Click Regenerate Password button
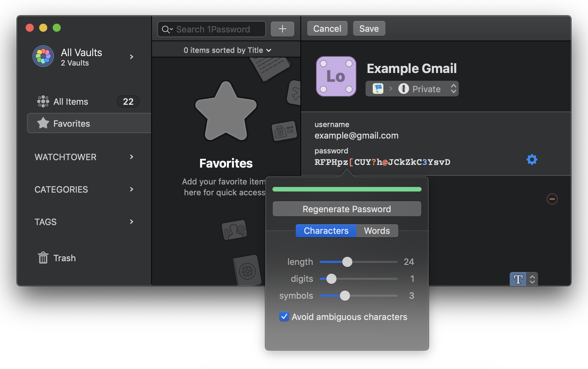 (x=347, y=209)
